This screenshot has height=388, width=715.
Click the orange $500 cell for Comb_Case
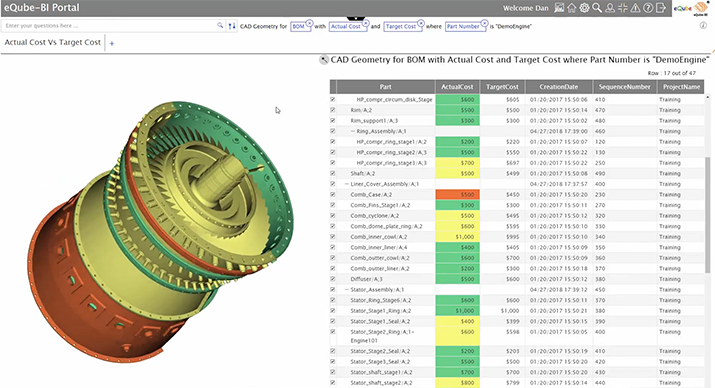click(x=457, y=194)
